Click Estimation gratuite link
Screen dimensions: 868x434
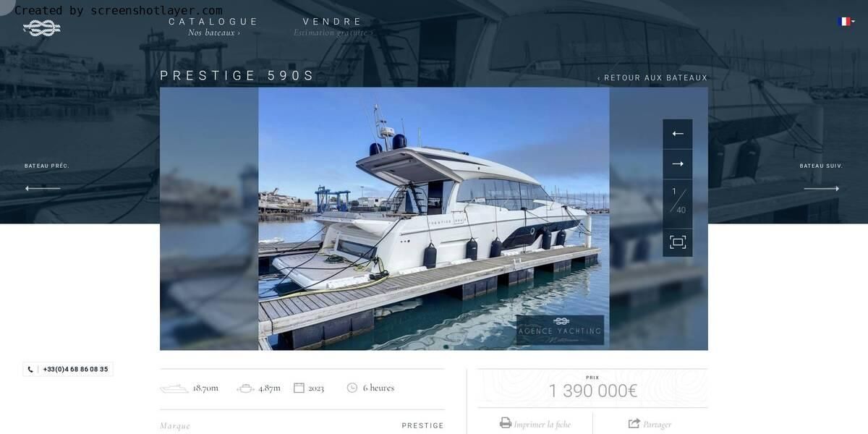pos(333,33)
